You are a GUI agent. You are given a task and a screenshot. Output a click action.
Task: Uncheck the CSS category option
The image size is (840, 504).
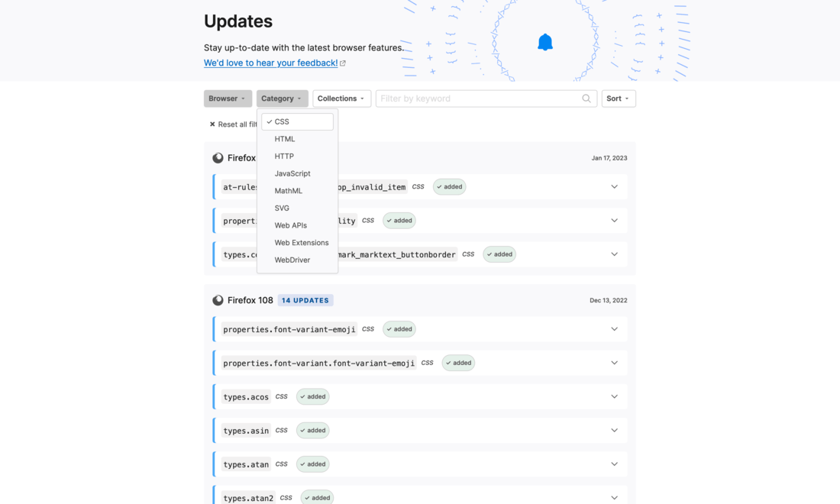pyautogui.click(x=297, y=122)
